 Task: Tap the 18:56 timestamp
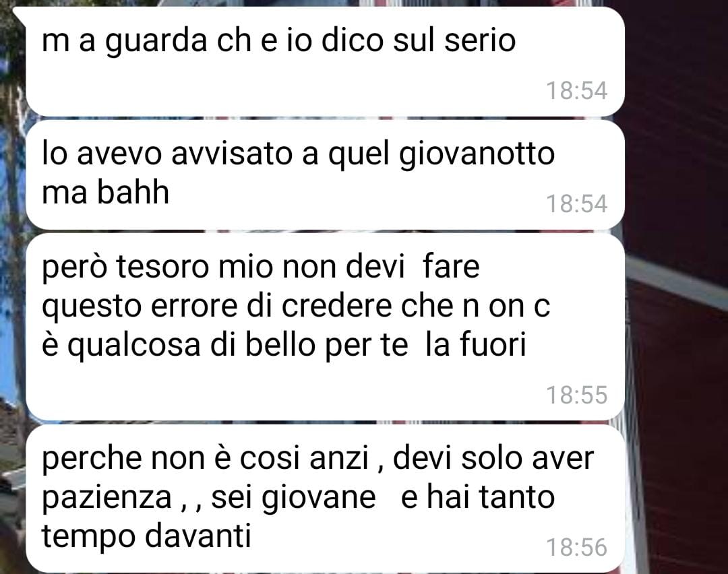pyautogui.click(x=576, y=547)
